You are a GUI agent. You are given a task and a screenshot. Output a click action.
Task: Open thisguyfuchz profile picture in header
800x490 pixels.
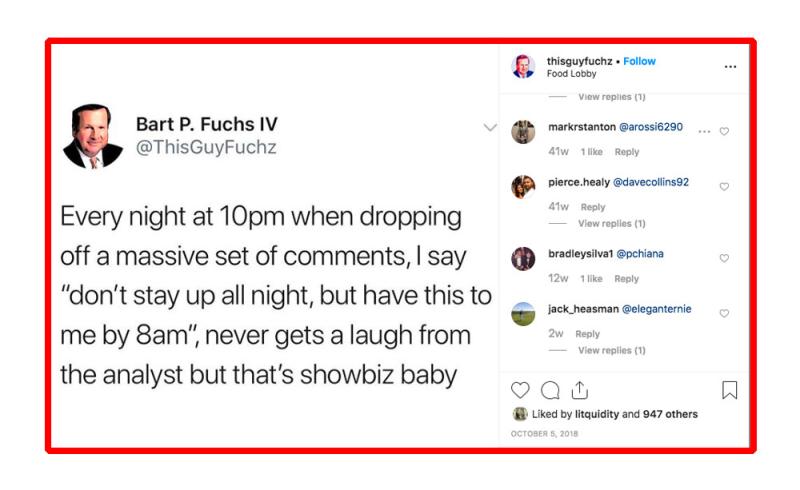tap(523, 67)
